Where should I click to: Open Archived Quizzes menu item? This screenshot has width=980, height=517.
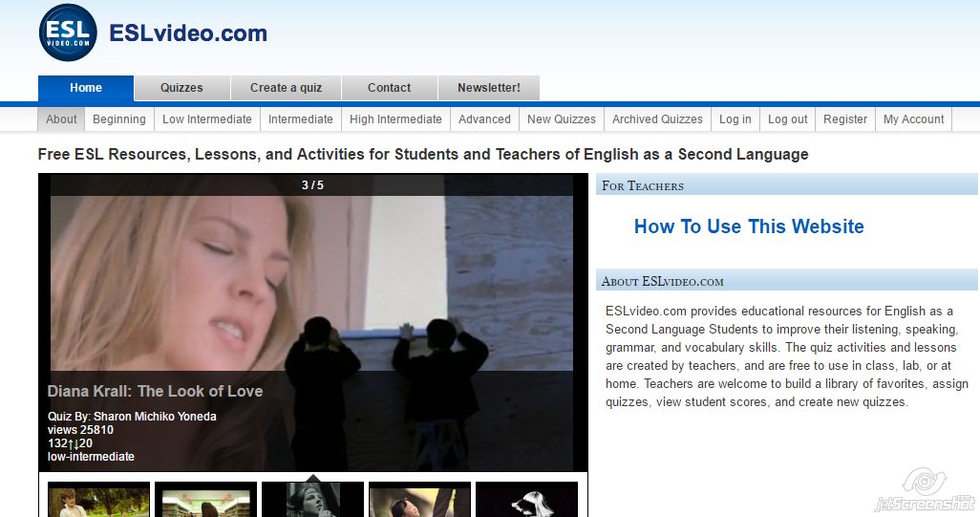[x=657, y=119]
